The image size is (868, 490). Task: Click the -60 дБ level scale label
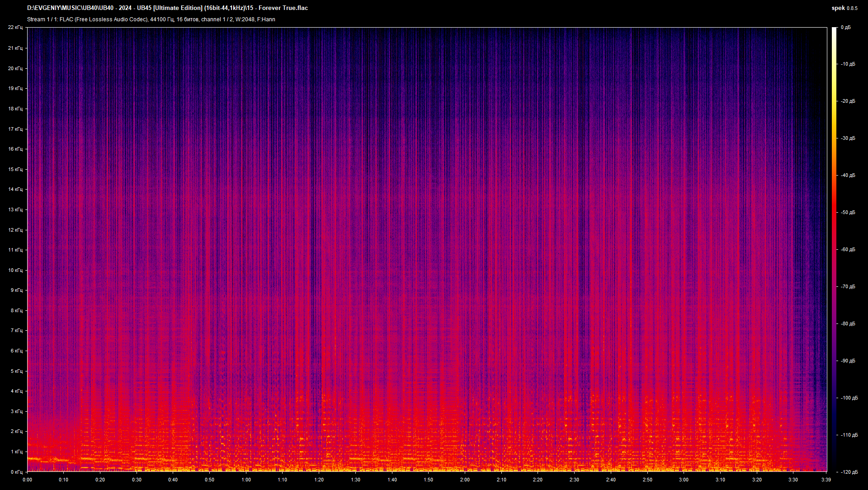(x=848, y=250)
